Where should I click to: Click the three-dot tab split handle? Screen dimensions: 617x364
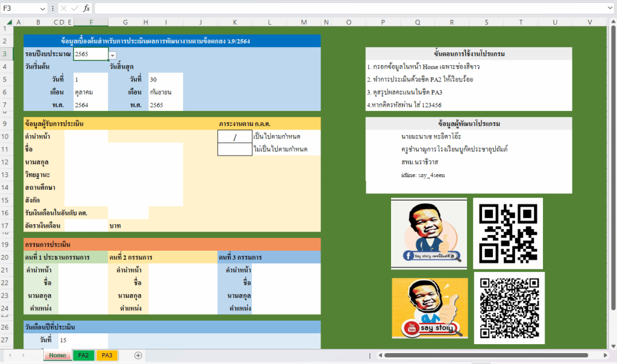pos(369,356)
